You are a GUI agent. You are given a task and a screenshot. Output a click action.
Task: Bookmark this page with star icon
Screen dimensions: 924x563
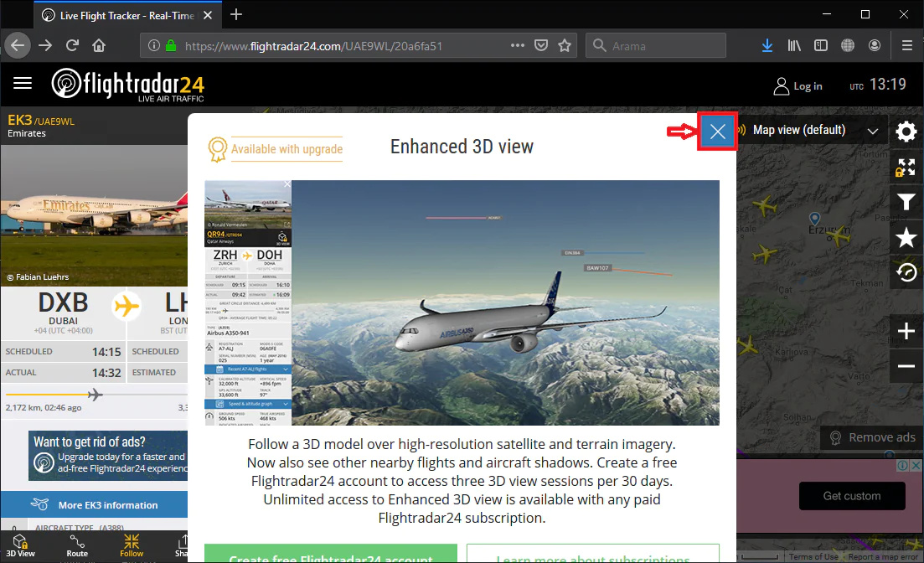tap(565, 45)
